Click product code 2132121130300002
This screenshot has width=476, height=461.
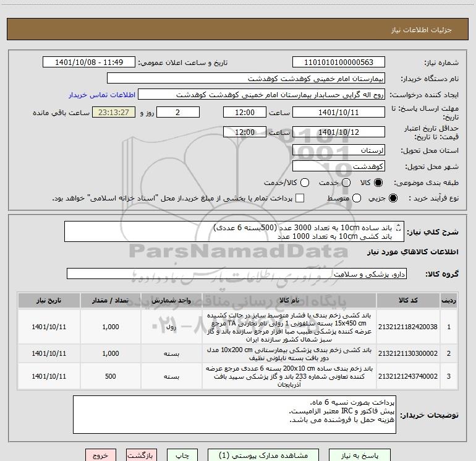[x=408, y=353]
